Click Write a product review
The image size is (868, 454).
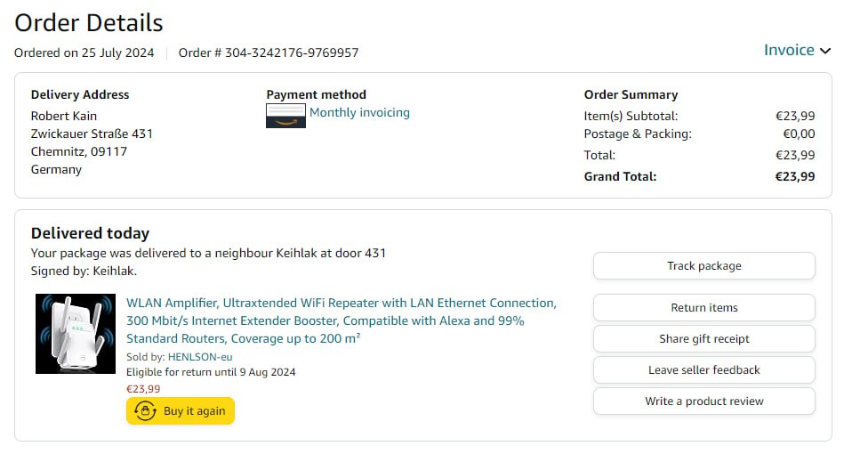703,401
